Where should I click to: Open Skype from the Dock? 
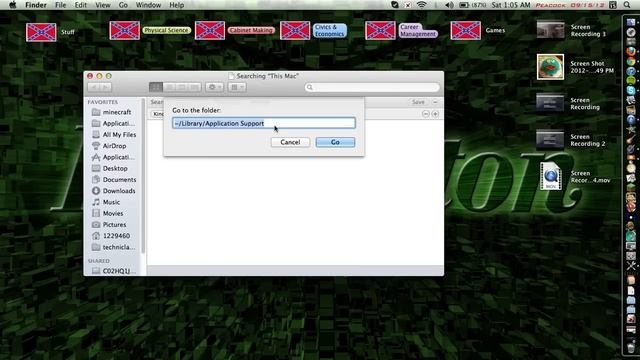(x=631, y=90)
